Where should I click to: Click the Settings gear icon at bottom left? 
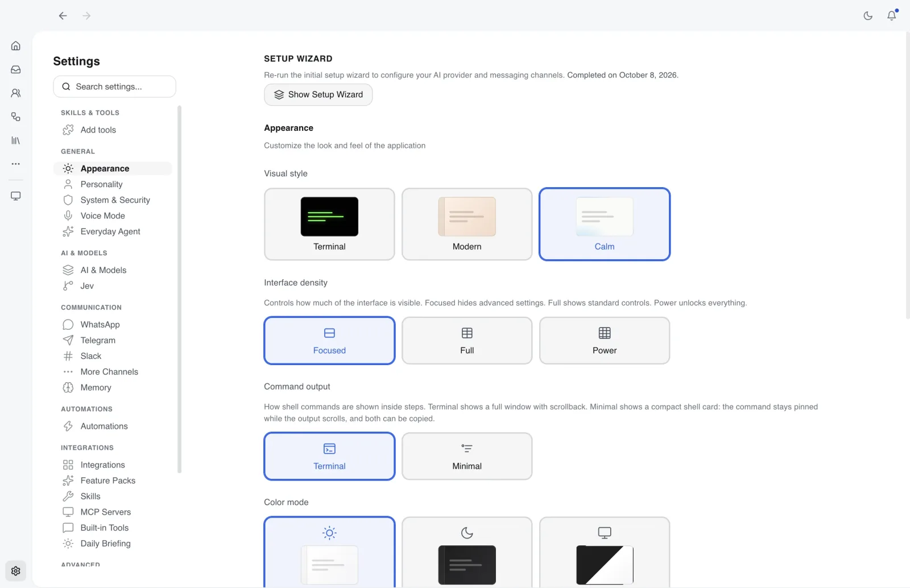(x=16, y=571)
